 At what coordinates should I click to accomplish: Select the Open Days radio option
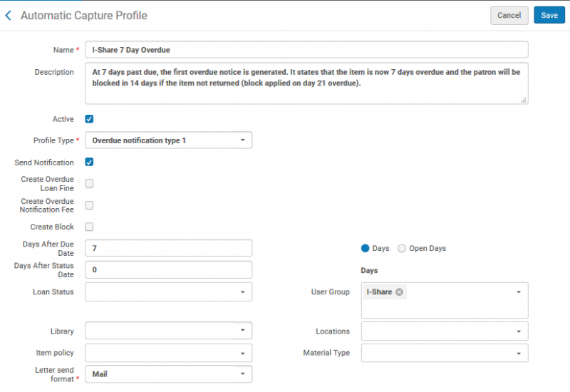pos(402,248)
